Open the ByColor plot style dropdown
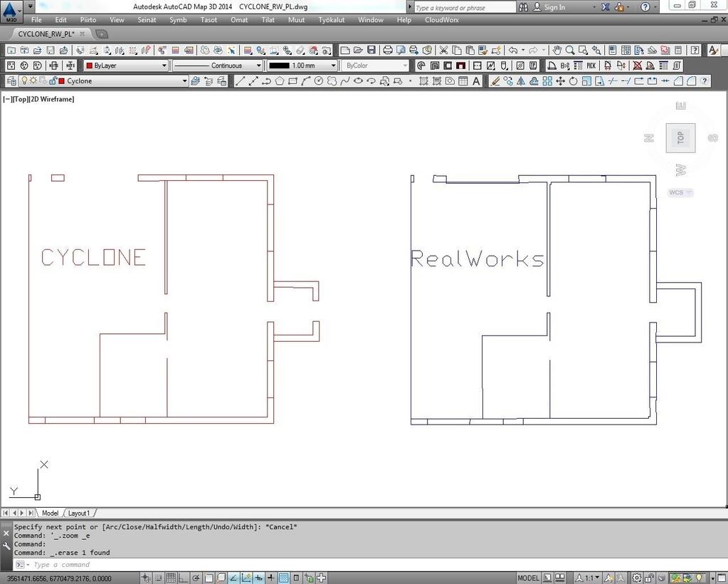 coord(375,66)
